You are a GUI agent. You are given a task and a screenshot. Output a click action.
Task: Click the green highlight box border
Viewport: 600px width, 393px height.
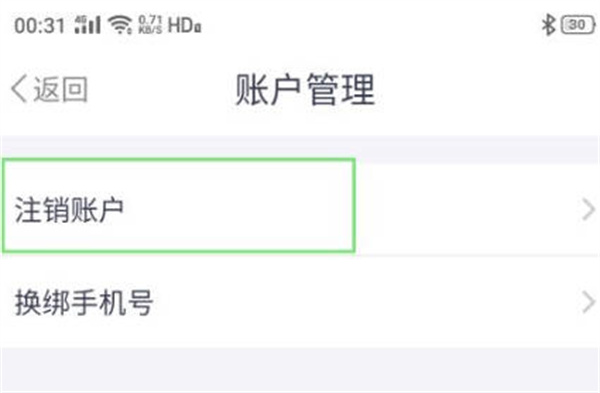pos(179,160)
